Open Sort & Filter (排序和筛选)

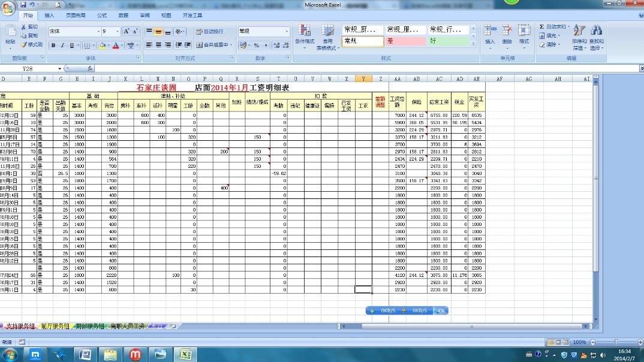pos(579,37)
